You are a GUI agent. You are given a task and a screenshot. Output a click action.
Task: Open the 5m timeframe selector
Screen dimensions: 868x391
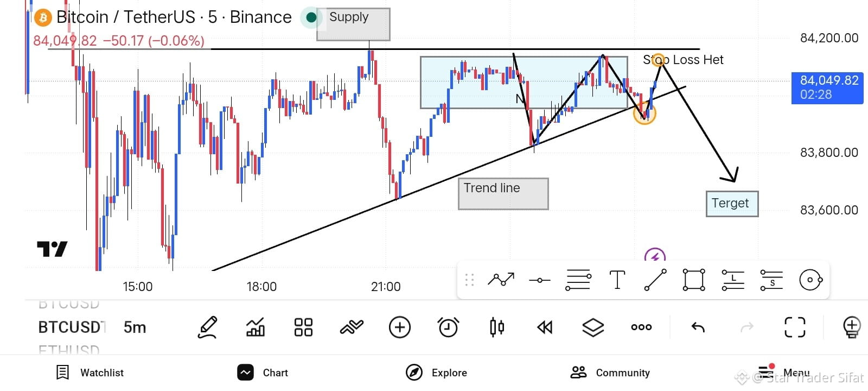[135, 327]
